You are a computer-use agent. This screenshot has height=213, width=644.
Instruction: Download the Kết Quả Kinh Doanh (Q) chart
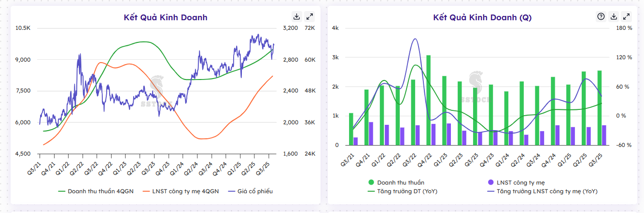click(614, 16)
